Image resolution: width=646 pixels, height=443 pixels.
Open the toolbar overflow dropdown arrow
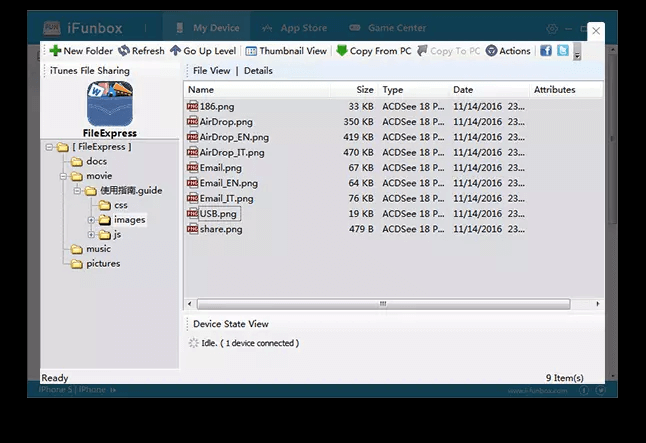pos(577,54)
